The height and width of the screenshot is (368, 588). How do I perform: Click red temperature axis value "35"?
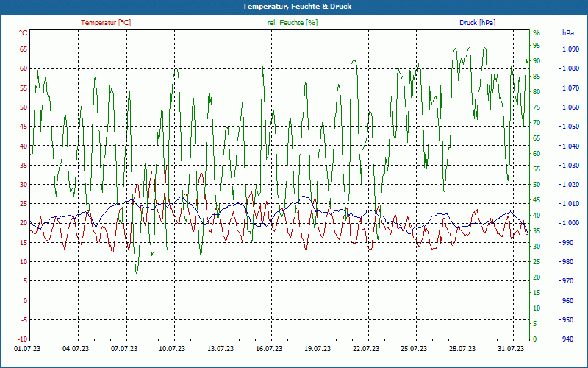click(24, 165)
